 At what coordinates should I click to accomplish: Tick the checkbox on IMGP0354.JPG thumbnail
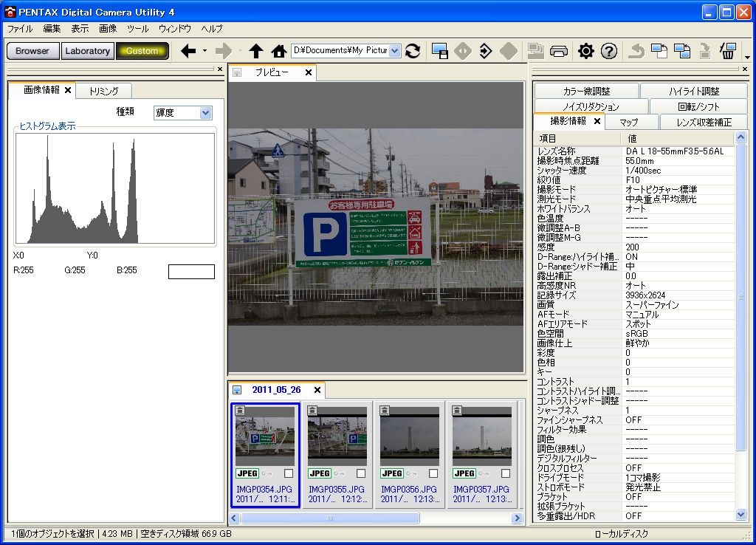[289, 473]
